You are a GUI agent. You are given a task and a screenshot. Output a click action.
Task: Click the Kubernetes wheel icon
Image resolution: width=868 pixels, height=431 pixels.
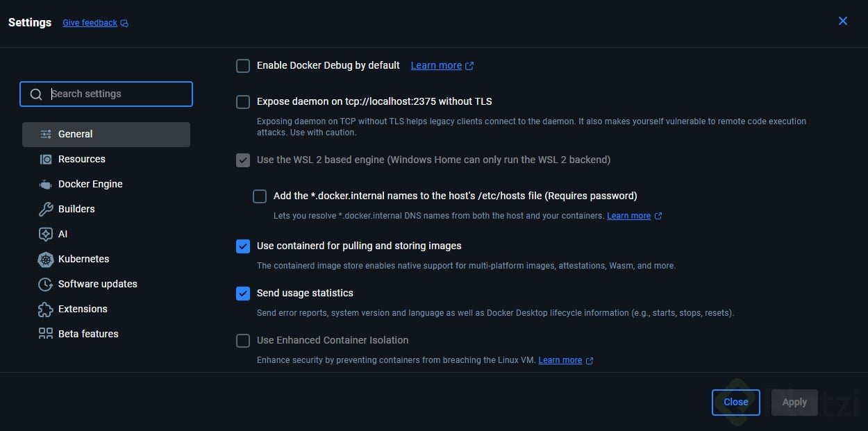(46, 259)
